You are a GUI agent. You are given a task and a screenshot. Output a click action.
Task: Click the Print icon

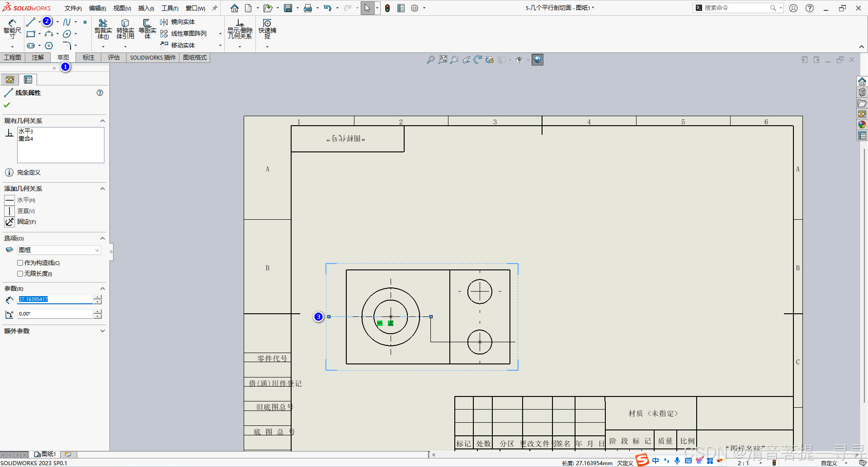pos(308,8)
